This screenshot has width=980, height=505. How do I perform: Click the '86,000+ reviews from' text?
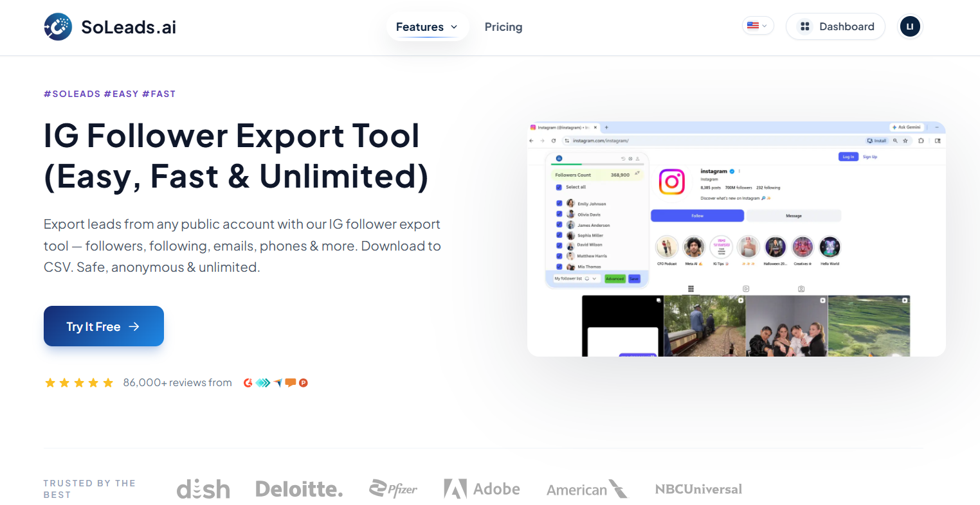(x=177, y=383)
